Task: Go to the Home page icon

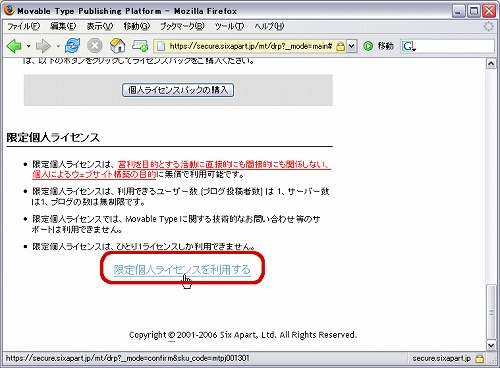Action: coord(117,46)
